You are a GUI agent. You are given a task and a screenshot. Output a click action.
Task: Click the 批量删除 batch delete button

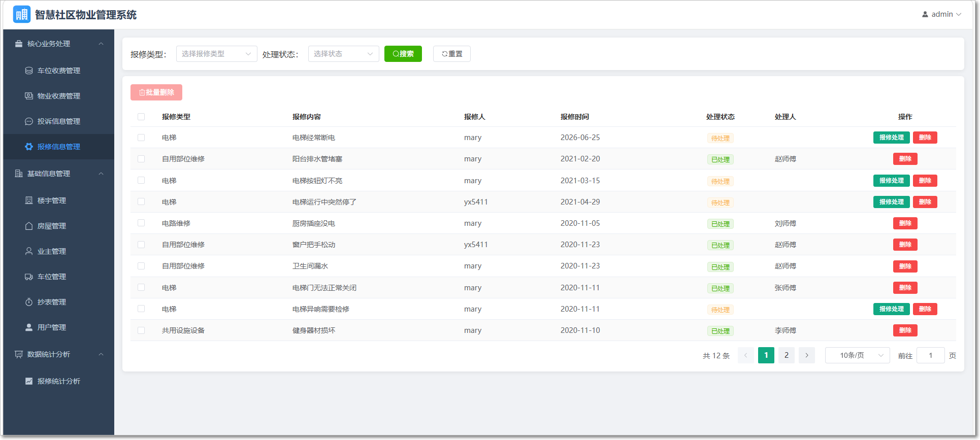(x=156, y=92)
